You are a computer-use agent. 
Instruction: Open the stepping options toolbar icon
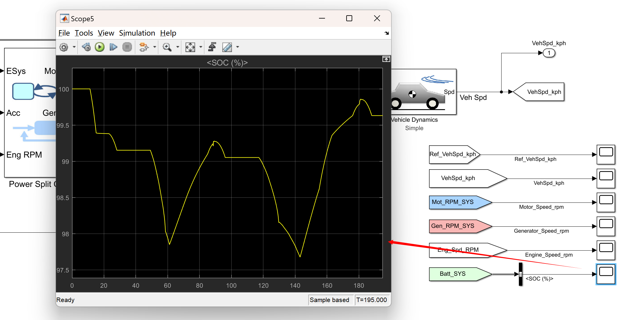point(145,47)
